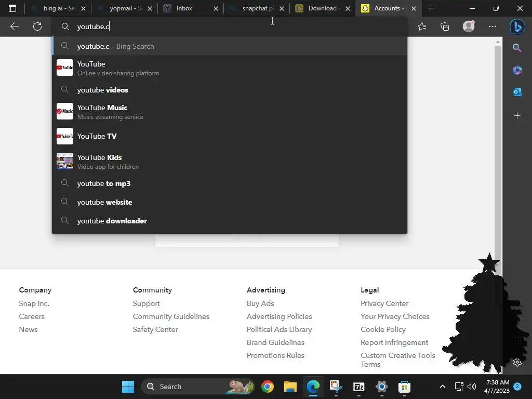Screen dimensions: 532x399
Task: Close the Accounts tab
Action: point(414,8)
